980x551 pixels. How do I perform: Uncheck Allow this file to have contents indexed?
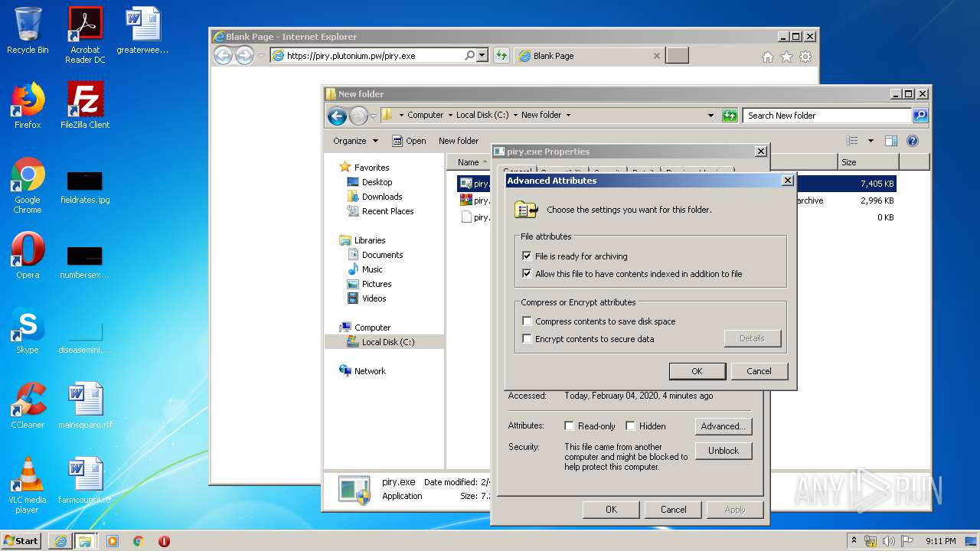(x=527, y=274)
